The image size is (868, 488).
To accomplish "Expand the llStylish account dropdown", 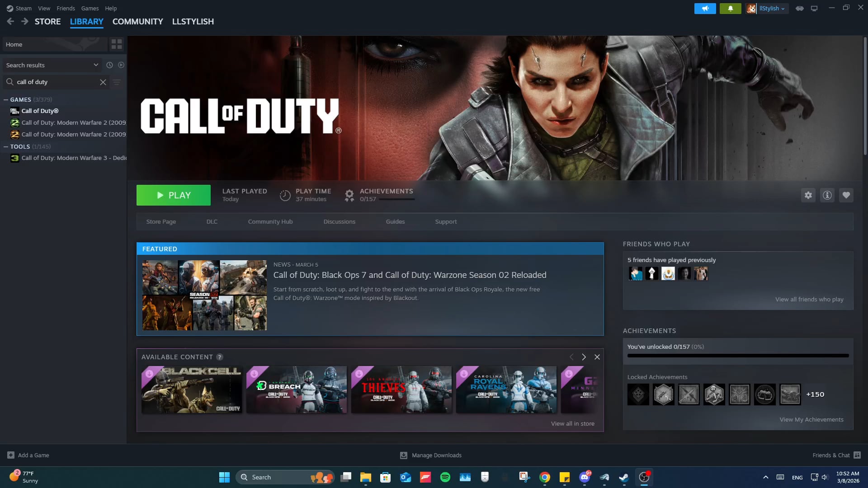I will 772,9.
